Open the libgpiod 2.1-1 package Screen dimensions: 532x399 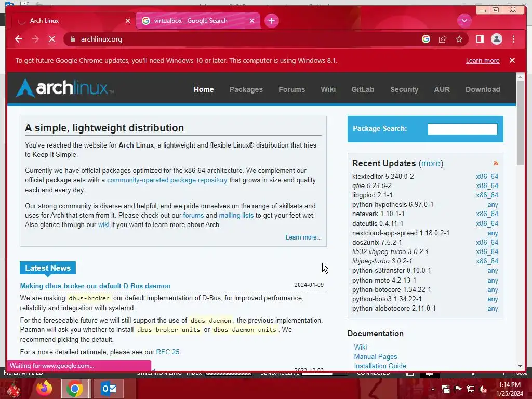(372, 195)
